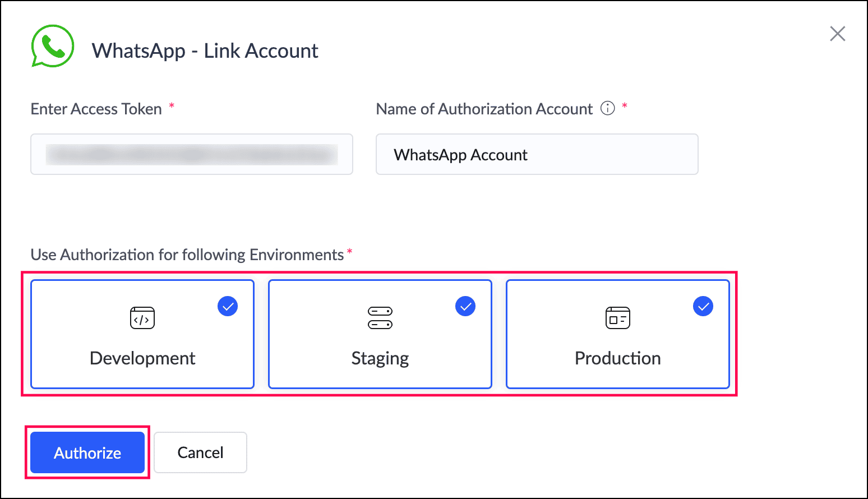
Task: Focus the Enter Access Token field
Action: 192,154
